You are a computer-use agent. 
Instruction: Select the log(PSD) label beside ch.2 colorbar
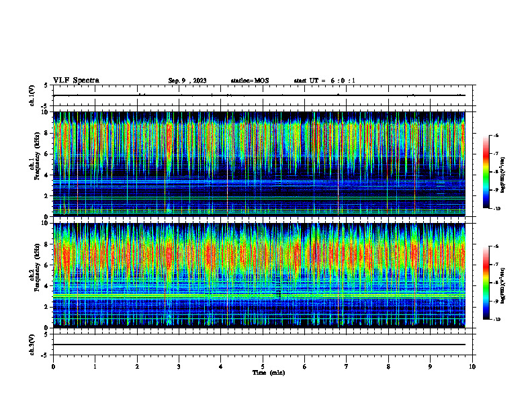pyautogui.click(x=502, y=286)
